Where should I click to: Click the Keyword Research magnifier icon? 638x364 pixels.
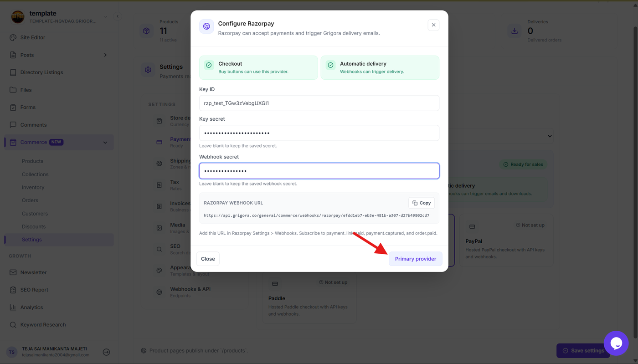(13, 325)
